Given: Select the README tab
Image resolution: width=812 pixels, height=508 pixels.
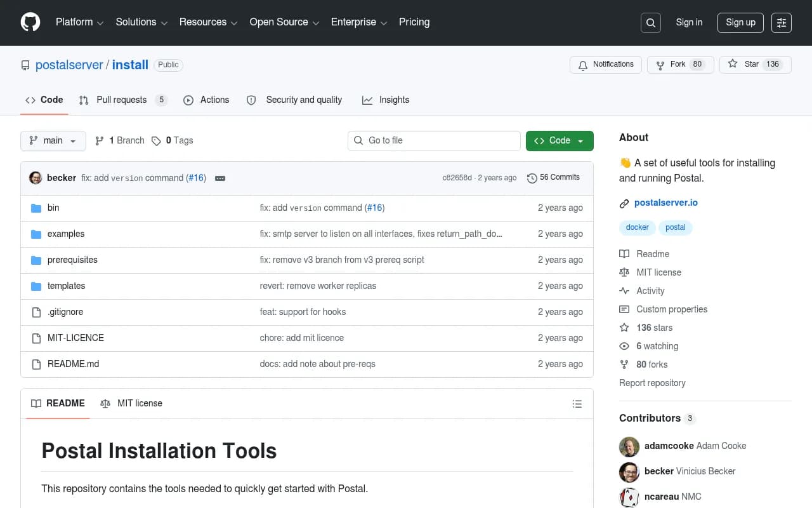Looking at the screenshot, I should pyautogui.click(x=58, y=404).
